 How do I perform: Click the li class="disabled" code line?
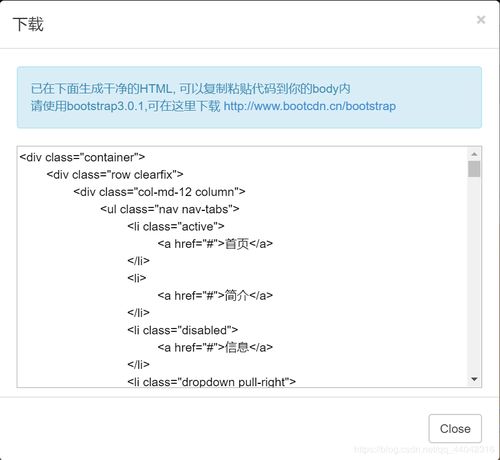183,330
